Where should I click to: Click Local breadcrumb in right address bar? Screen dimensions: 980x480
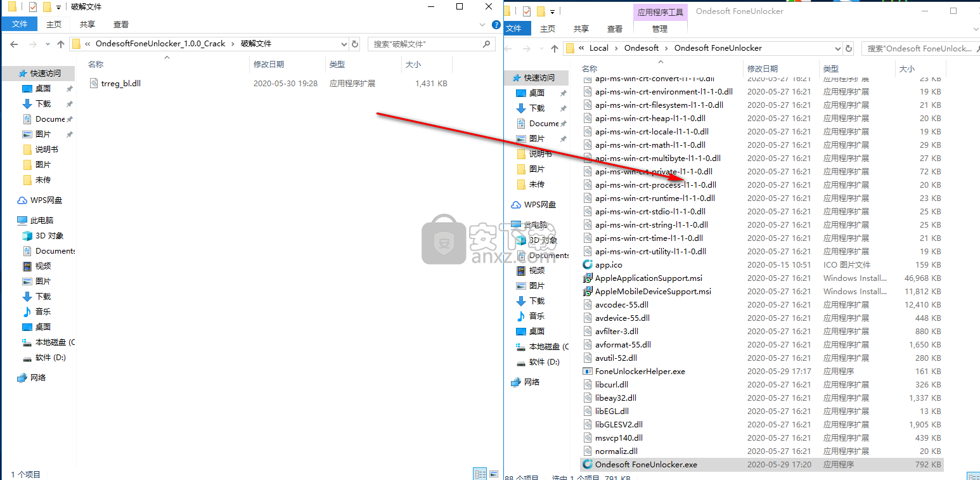click(599, 48)
